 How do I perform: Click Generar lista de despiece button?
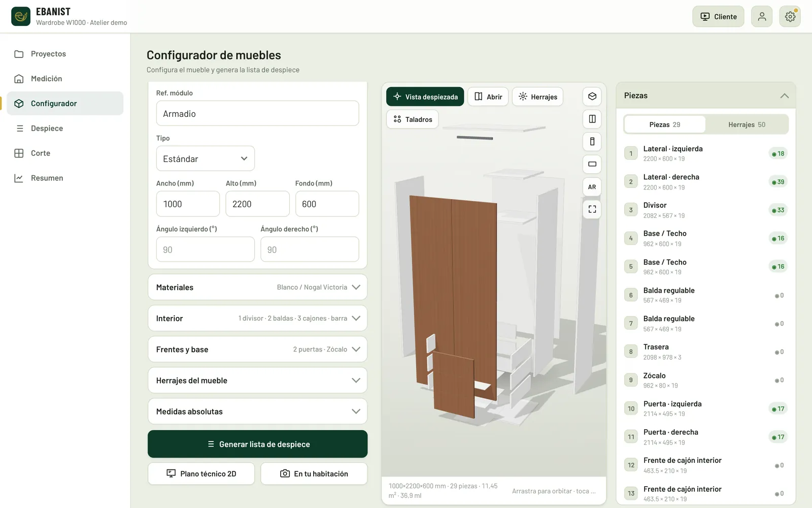[x=258, y=444]
